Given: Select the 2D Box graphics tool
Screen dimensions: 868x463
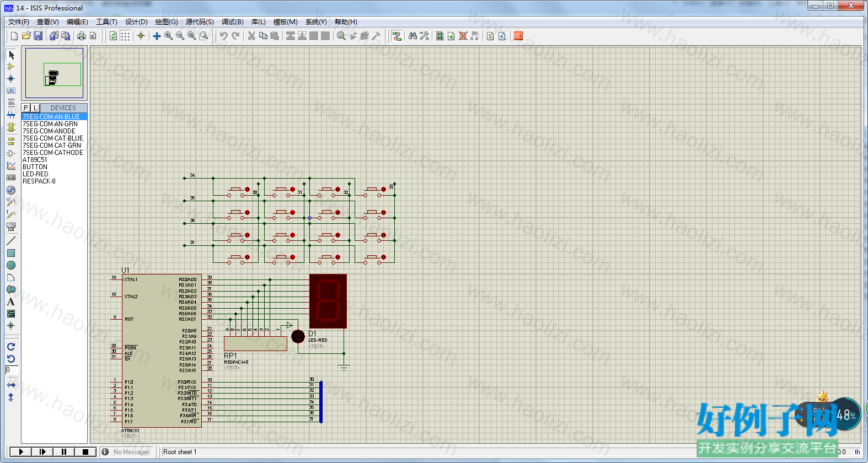Looking at the screenshot, I should tap(11, 253).
